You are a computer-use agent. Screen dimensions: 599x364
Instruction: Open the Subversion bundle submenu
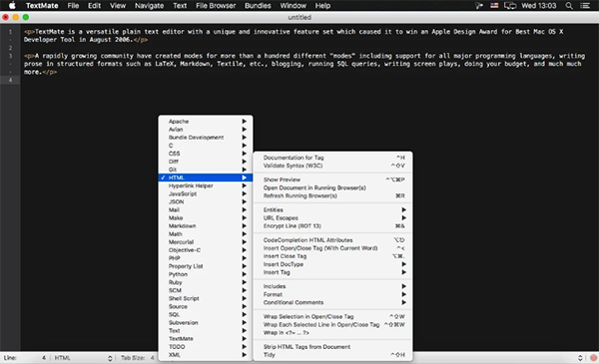[x=206, y=322]
